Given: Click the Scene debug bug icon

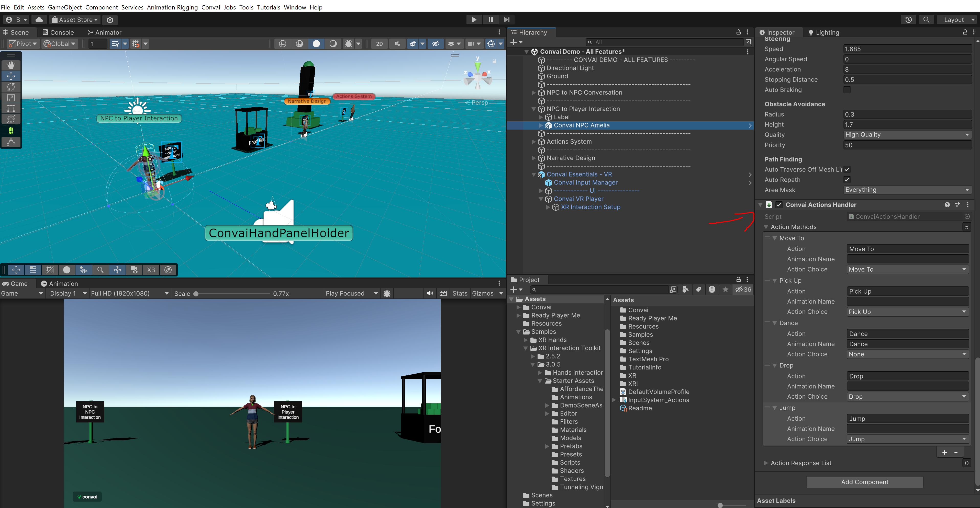Looking at the screenshot, I should tap(349, 44).
